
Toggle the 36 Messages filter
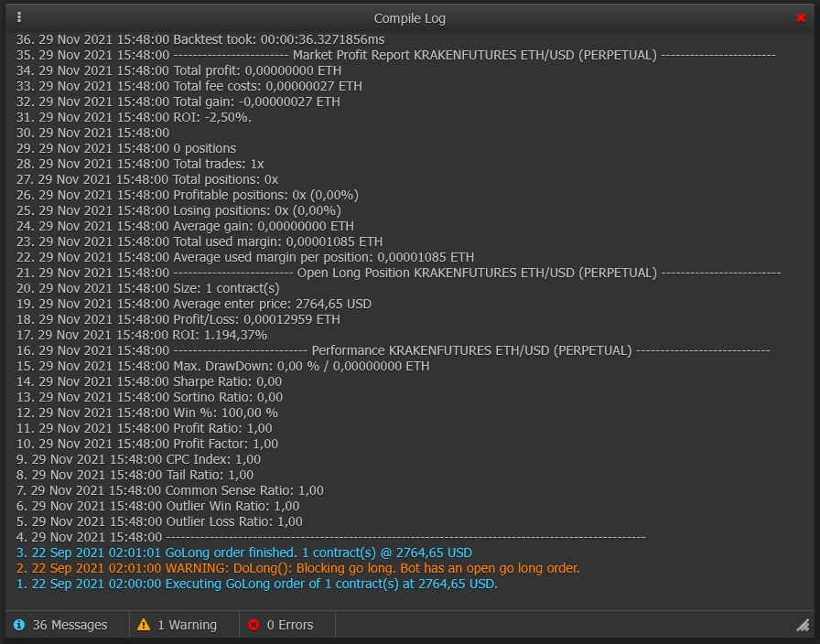69,625
